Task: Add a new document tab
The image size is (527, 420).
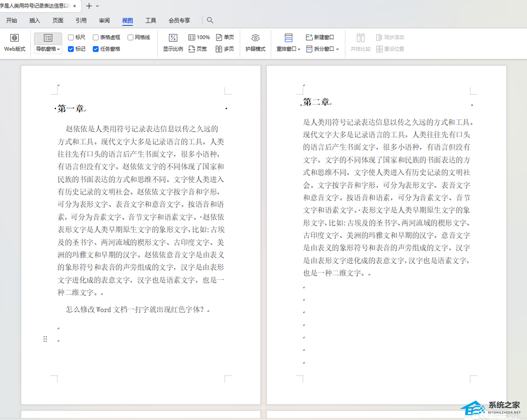Action: 89,6
